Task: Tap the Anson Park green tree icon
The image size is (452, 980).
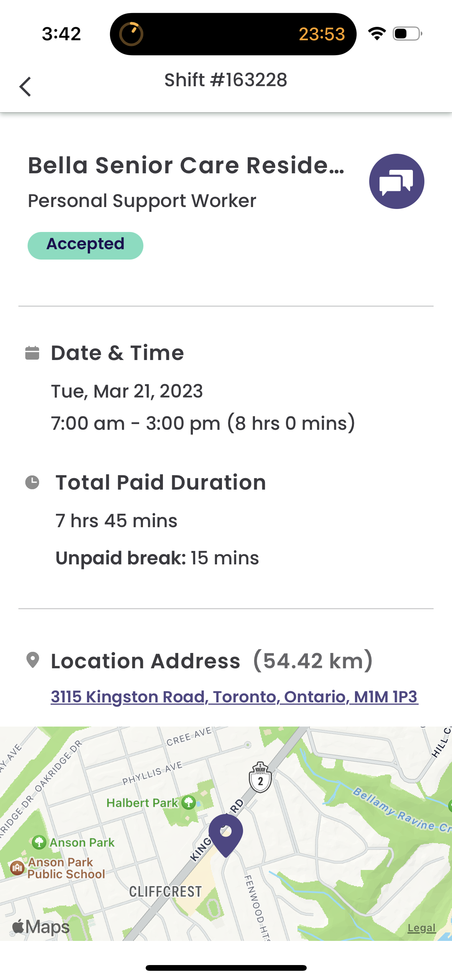Action: (39, 842)
